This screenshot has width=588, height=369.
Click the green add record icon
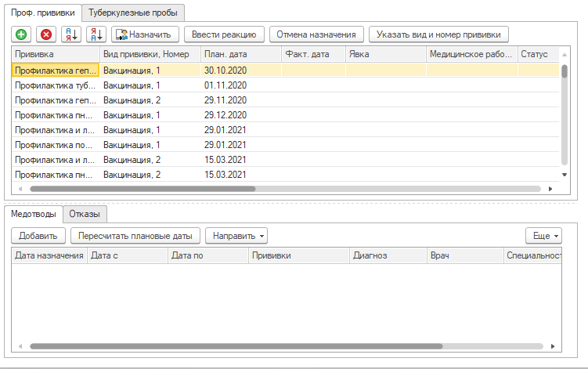pos(21,34)
